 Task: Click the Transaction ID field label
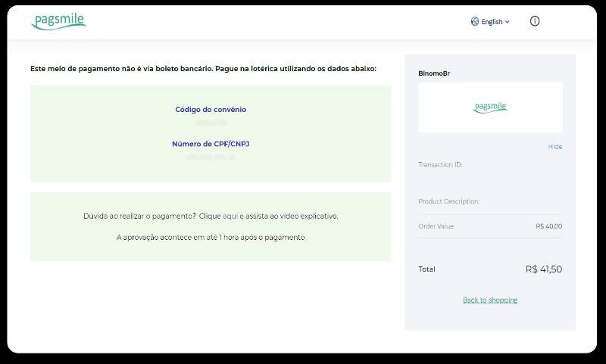pyautogui.click(x=440, y=164)
